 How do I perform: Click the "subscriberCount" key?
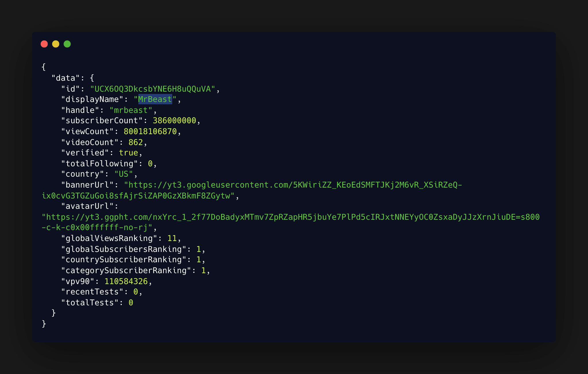pyautogui.click(x=102, y=121)
